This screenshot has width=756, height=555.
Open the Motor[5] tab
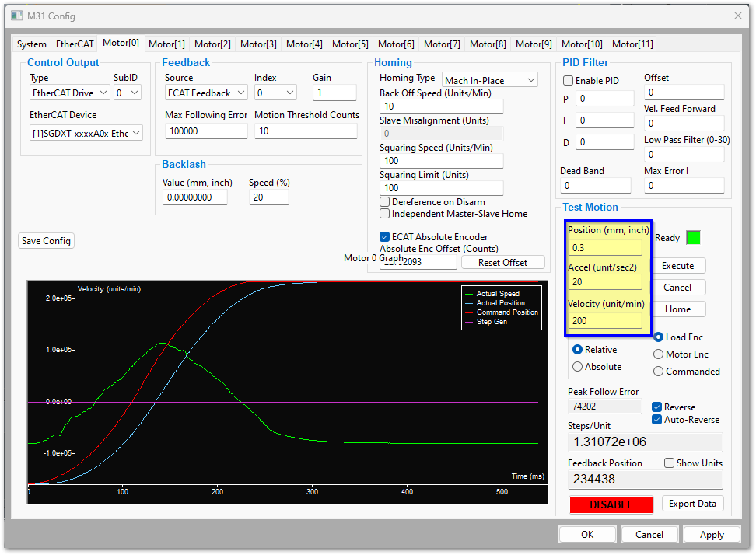[351, 44]
